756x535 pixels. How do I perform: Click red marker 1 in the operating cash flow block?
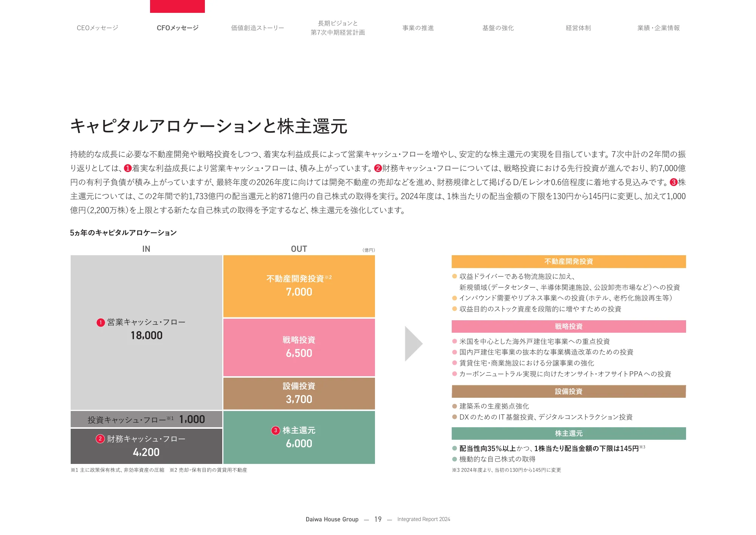pyautogui.click(x=101, y=323)
